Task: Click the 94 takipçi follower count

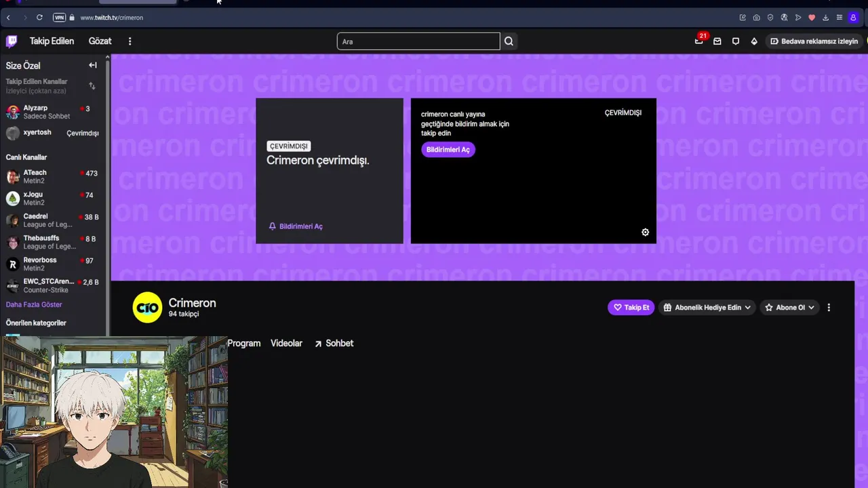Action: pos(184,314)
